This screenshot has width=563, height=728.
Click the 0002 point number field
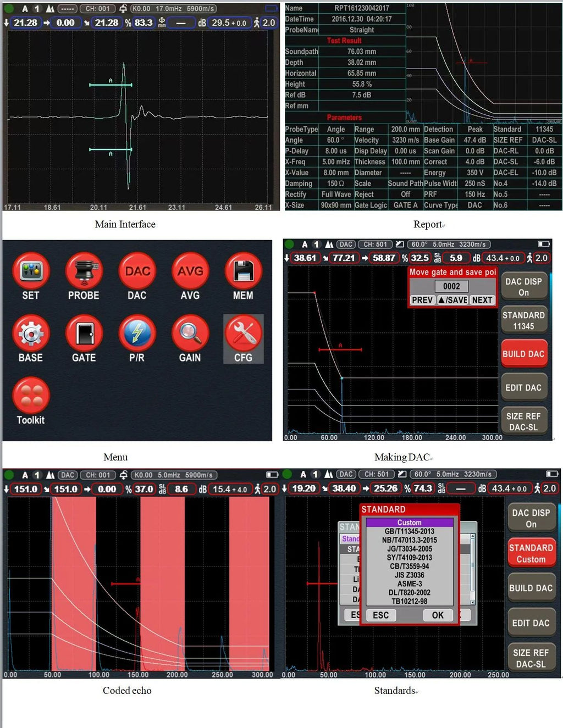pyautogui.click(x=452, y=286)
